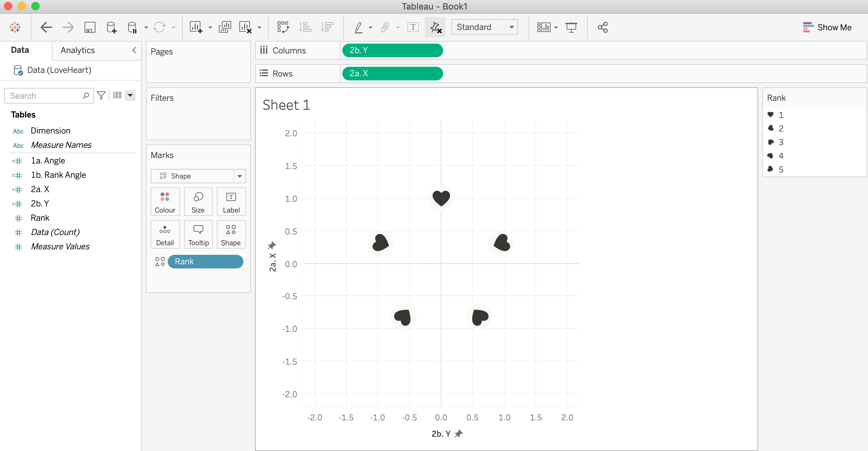Click the Duplicate Worksheet icon
This screenshot has height=451, width=868.
point(225,27)
